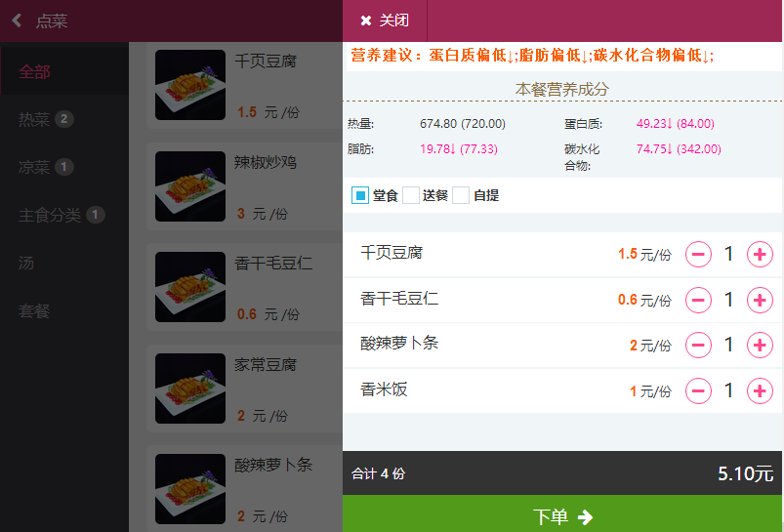The height and width of the screenshot is (532, 784).
Task: Open the 辣椒炒鸡 dish thumbnail
Action: pyautogui.click(x=190, y=185)
